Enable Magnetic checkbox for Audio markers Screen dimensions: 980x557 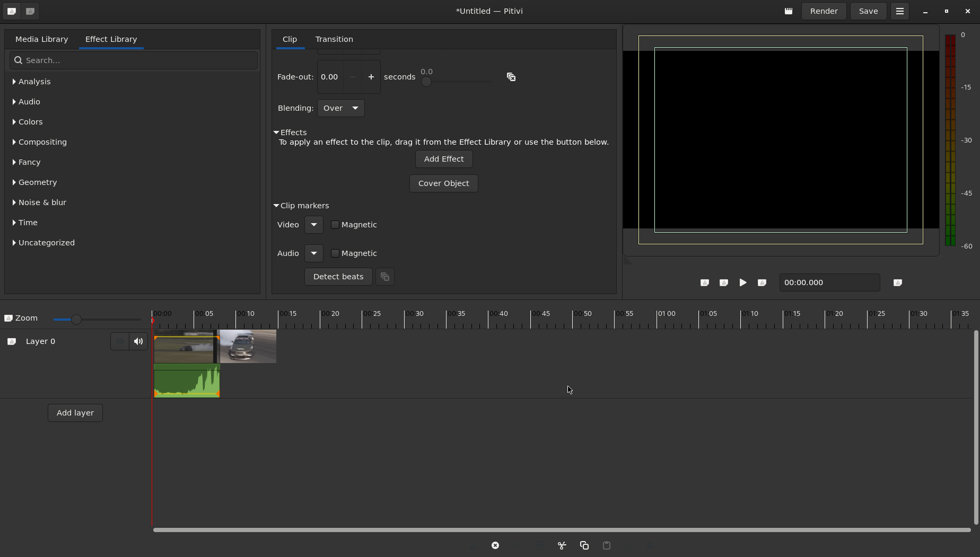(335, 253)
